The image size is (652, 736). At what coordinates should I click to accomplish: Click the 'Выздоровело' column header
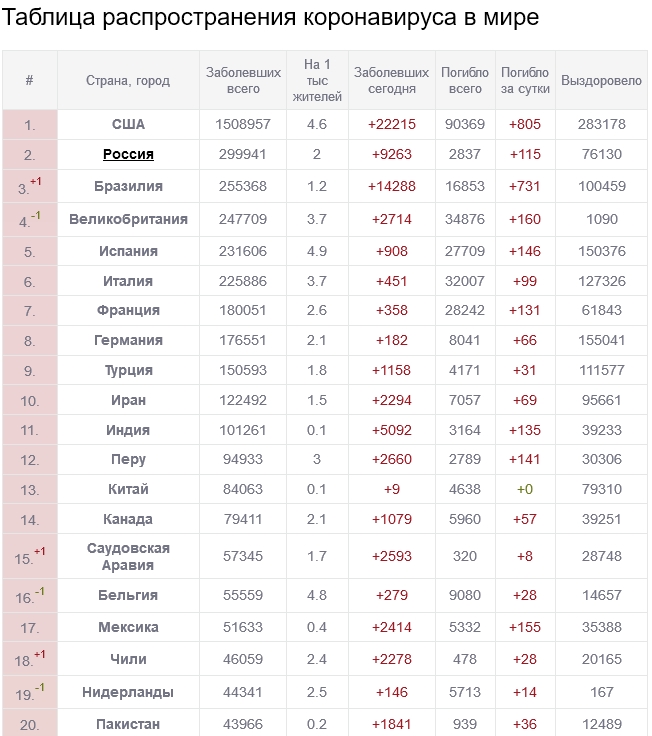[601, 81]
